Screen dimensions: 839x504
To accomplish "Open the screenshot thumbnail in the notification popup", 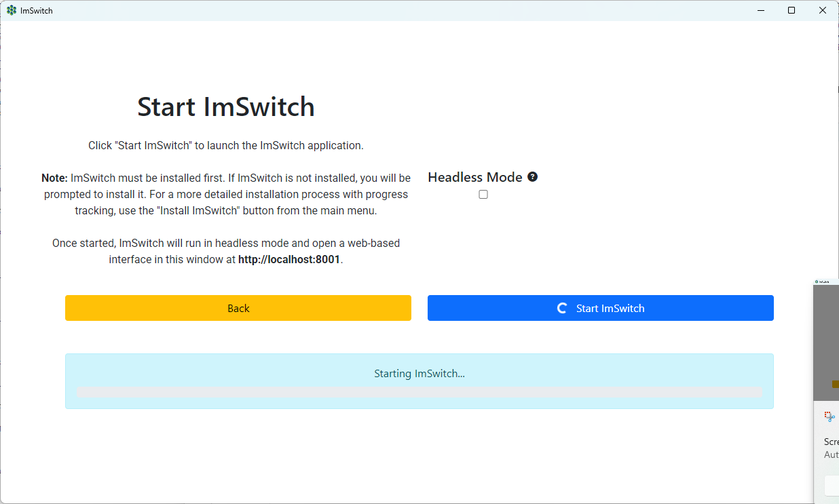I will tap(827, 343).
